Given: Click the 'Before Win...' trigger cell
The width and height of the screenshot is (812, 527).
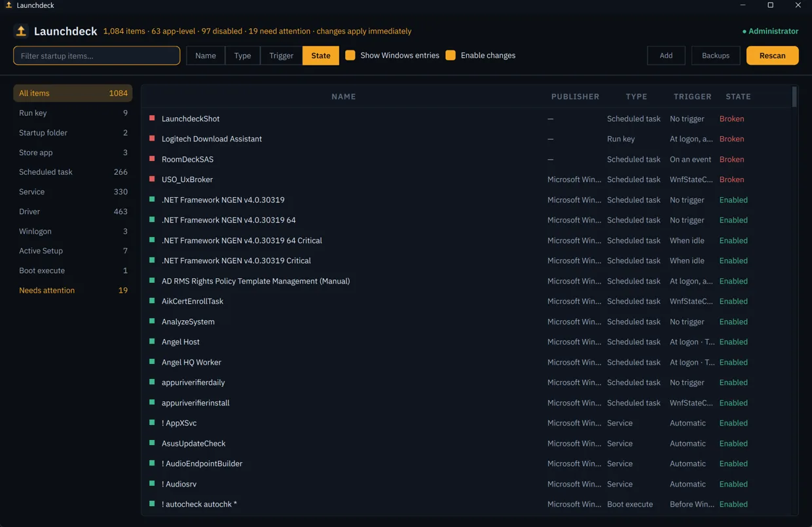Looking at the screenshot, I should click(x=692, y=504).
